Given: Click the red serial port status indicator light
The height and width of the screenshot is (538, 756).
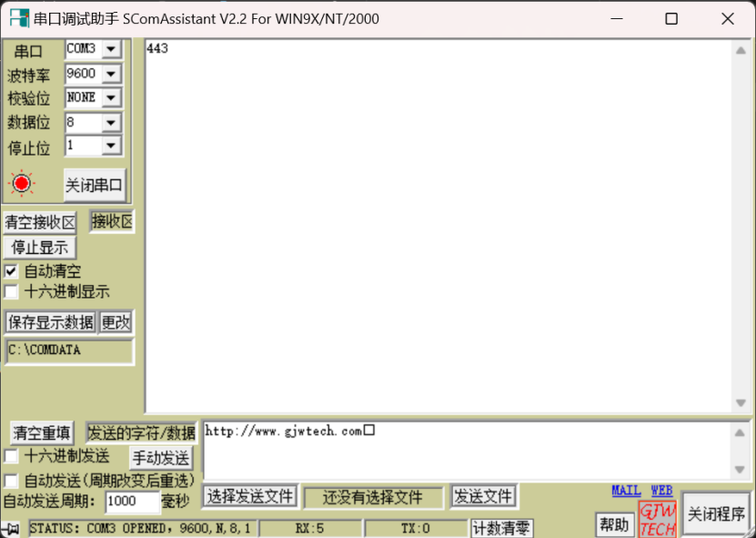Looking at the screenshot, I should 22,183.
